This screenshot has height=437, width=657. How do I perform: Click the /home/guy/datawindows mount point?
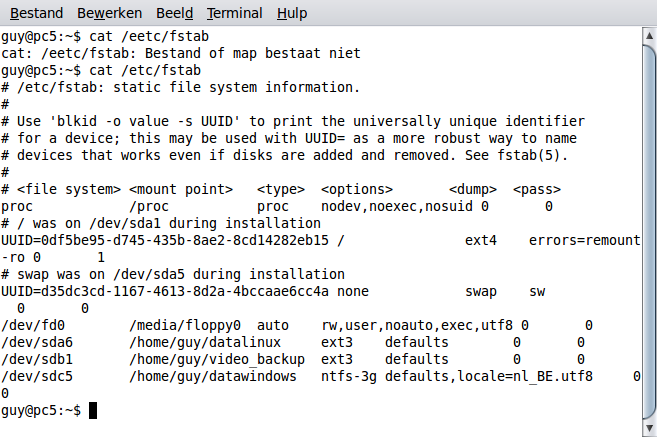[x=212, y=376]
